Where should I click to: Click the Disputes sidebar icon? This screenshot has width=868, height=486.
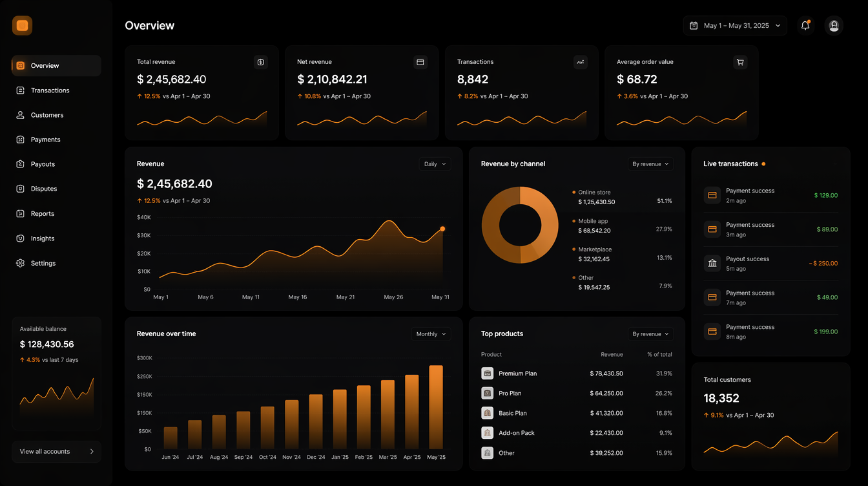tap(21, 189)
